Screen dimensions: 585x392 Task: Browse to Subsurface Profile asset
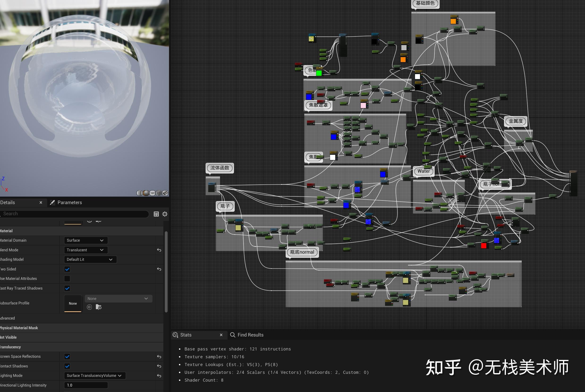[x=99, y=307]
